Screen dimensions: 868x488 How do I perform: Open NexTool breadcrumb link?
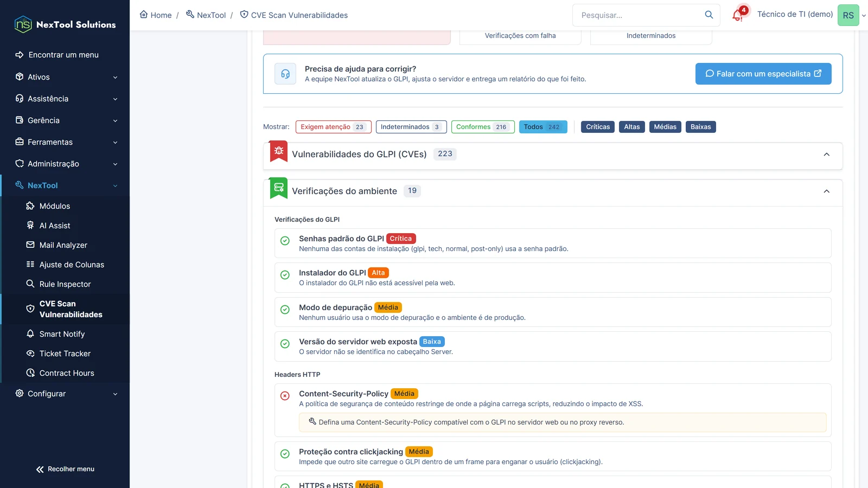pyautogui.click(x=206, y=15)
